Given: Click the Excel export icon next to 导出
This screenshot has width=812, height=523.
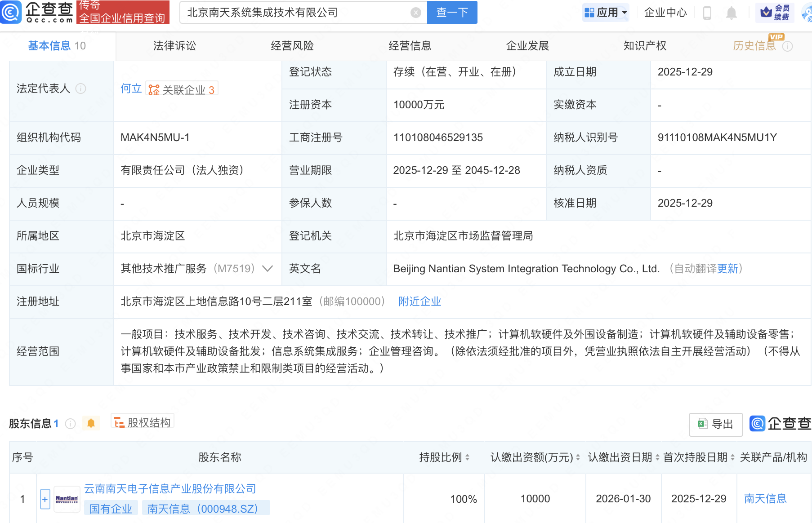Looking at the screenshot, I should pos(702,424).
